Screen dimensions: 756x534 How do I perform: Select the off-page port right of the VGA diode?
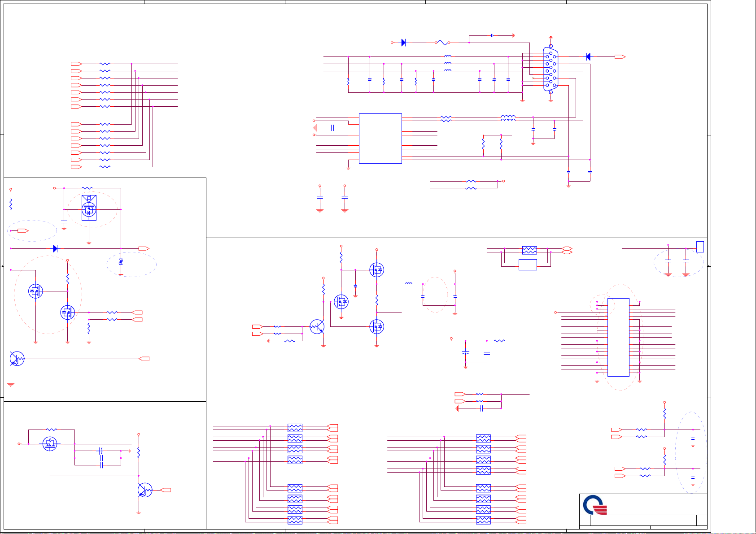click(620, 57)
